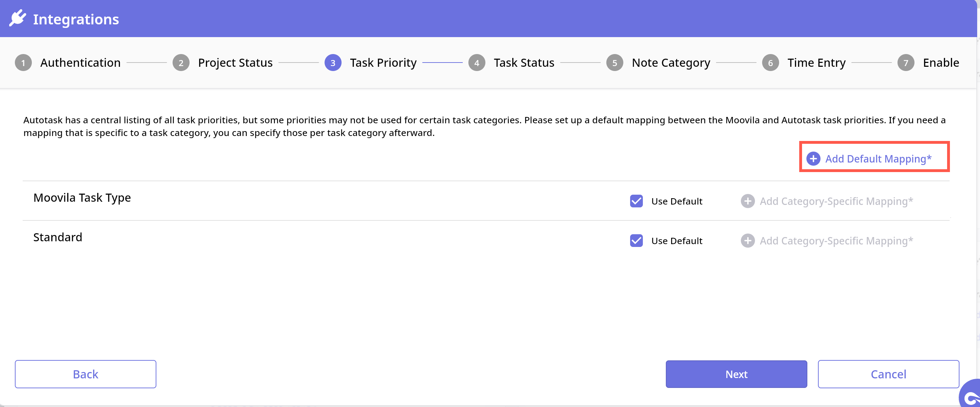
Task: Click plus icon in Standard row
Action: tap(747, 241)
